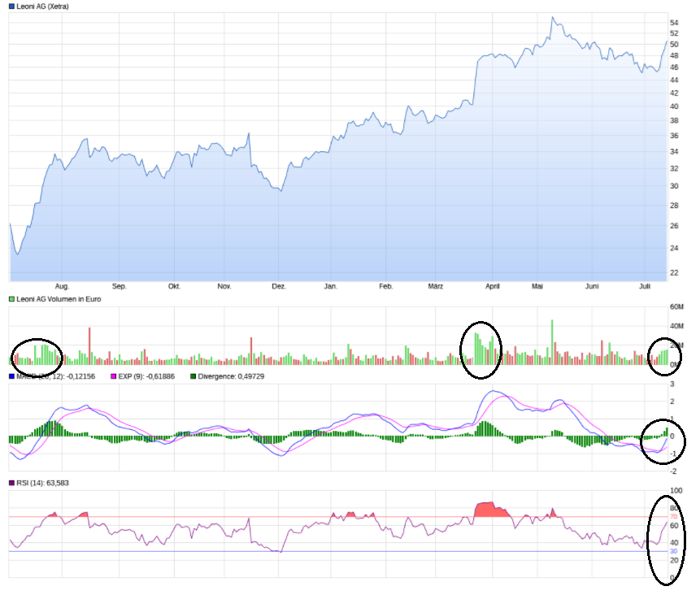Click the 'Juli' month label
Image resolution: width=700 pixels, height=595 pixels.
click(x=644, y=287)
